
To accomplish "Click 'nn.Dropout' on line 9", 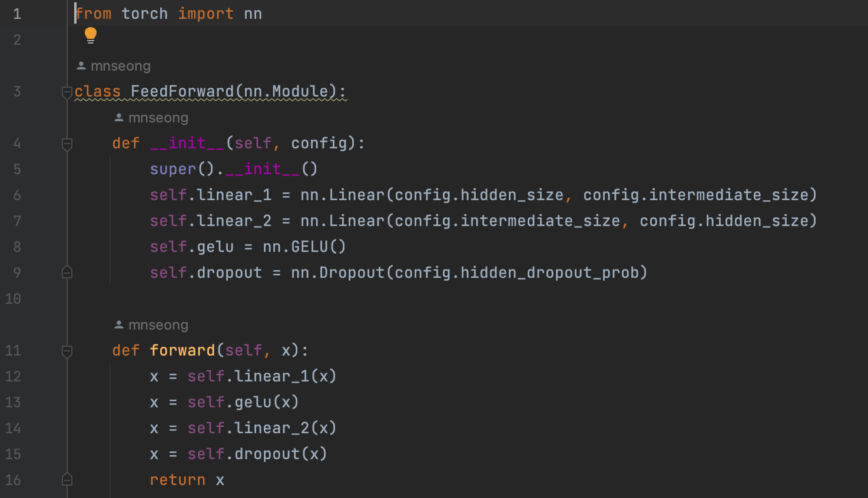I will click(x=338, y=273).
